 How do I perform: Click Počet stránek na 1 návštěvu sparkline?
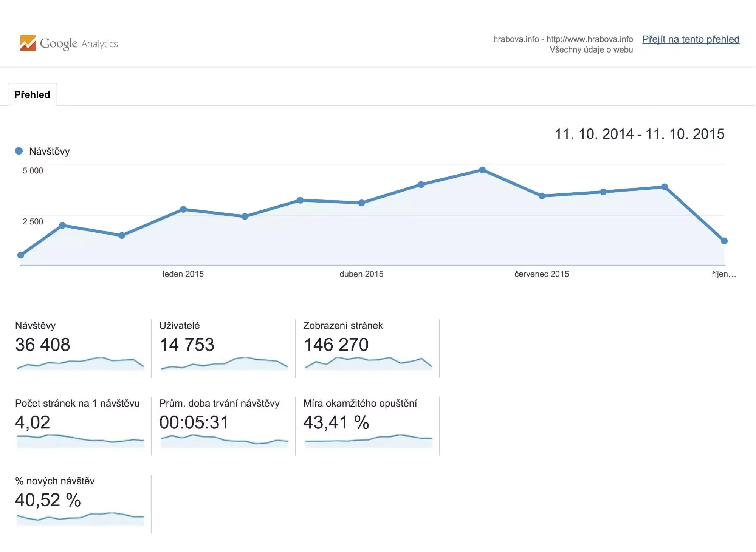point(80,441)
